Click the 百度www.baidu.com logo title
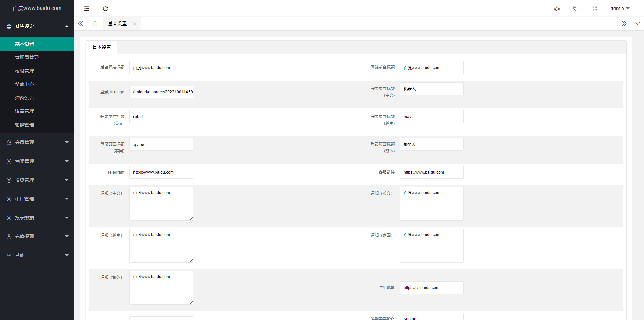Viewport: 644px width, 320px height. tap(37, 8)
